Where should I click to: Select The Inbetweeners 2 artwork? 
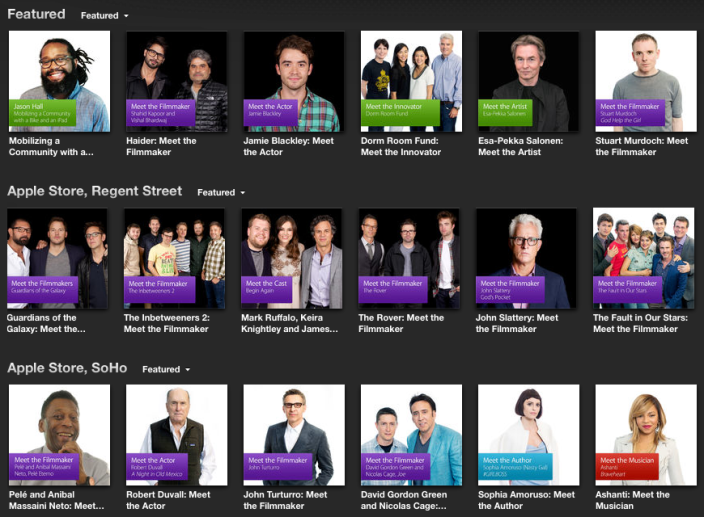tap(174, 258)
